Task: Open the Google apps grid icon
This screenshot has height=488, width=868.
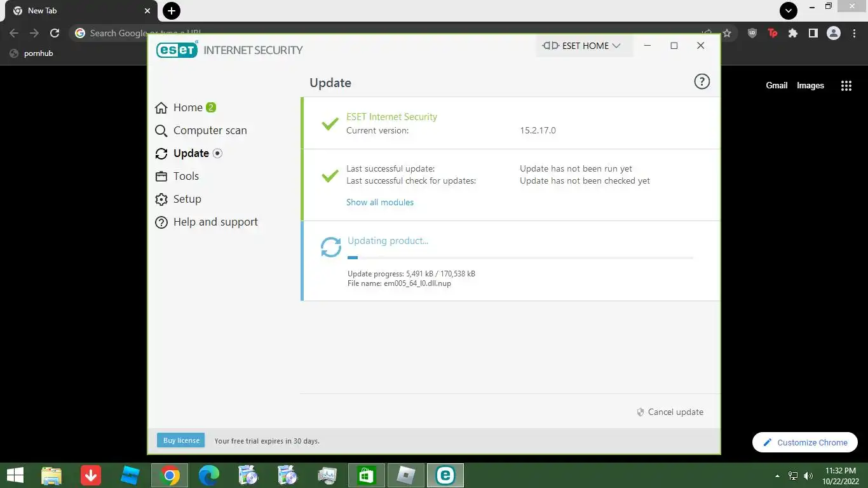Action: 846,86
